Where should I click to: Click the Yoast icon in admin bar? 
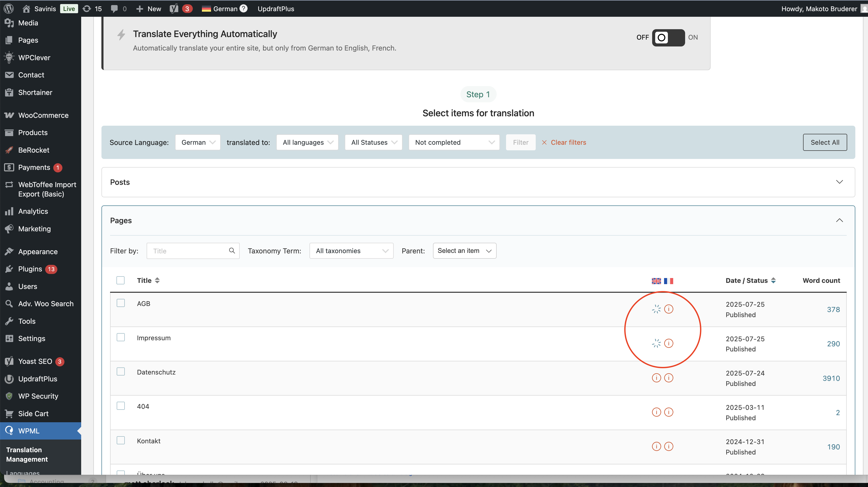pyautogui.click(x=174, y=9)
